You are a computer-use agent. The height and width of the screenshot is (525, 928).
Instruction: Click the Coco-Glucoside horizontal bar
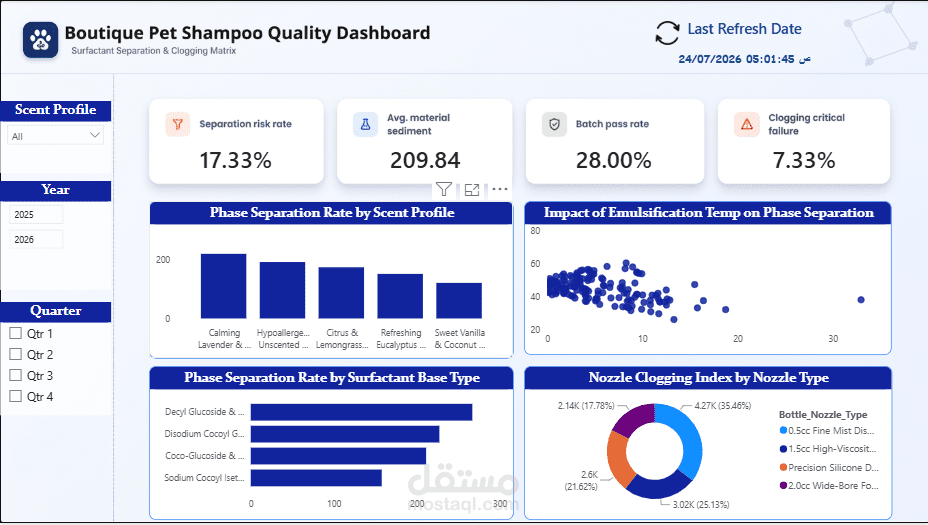[x=339, y=456]
